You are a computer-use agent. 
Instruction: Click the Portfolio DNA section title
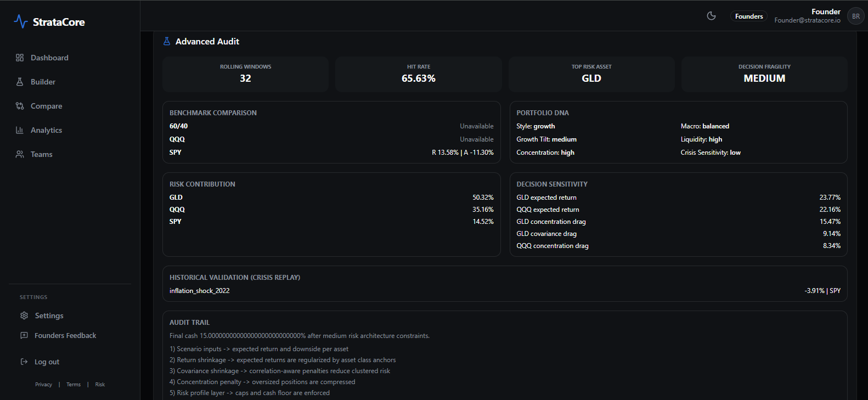pyautogui.click(x=543, y=113)
